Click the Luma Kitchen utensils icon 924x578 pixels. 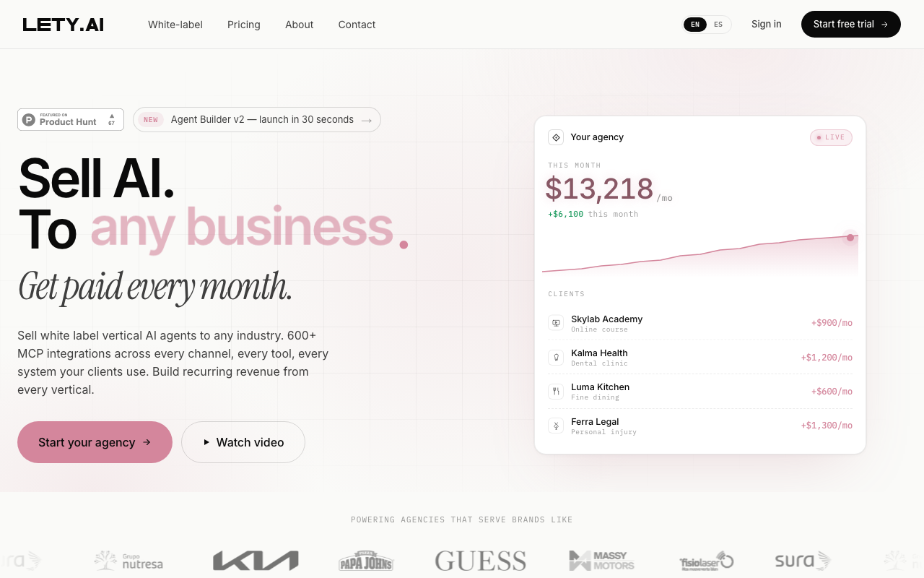click(x=556, y=391)
